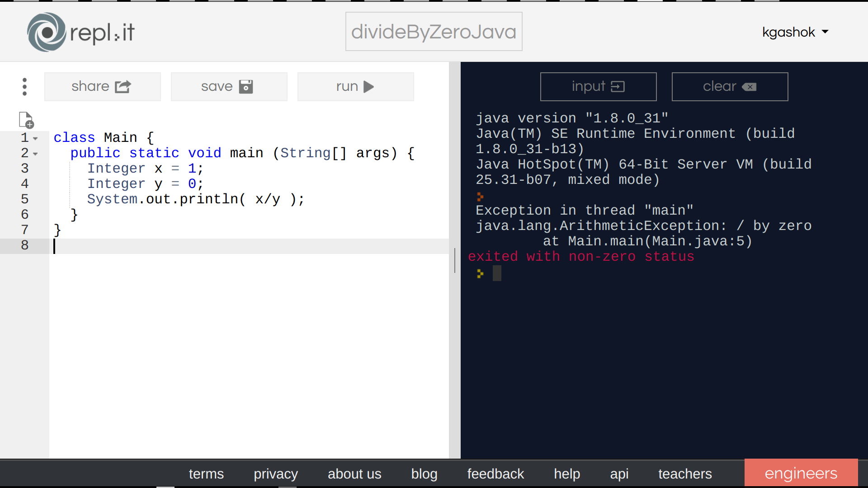Screen dimensions: 868x488
Task: Click the divideByZeroJava project title field
Action: tap(434, 32)
